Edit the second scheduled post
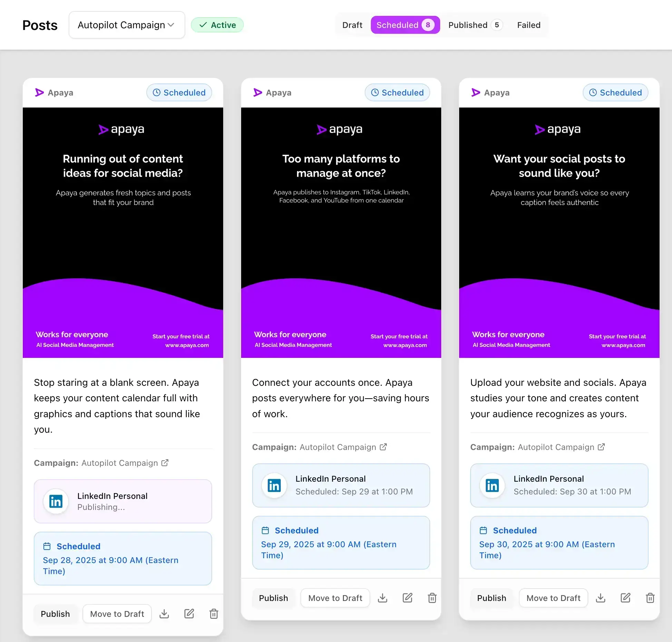Image resolution: width=672 pixels, height=642 pixels. pos(407,598)
